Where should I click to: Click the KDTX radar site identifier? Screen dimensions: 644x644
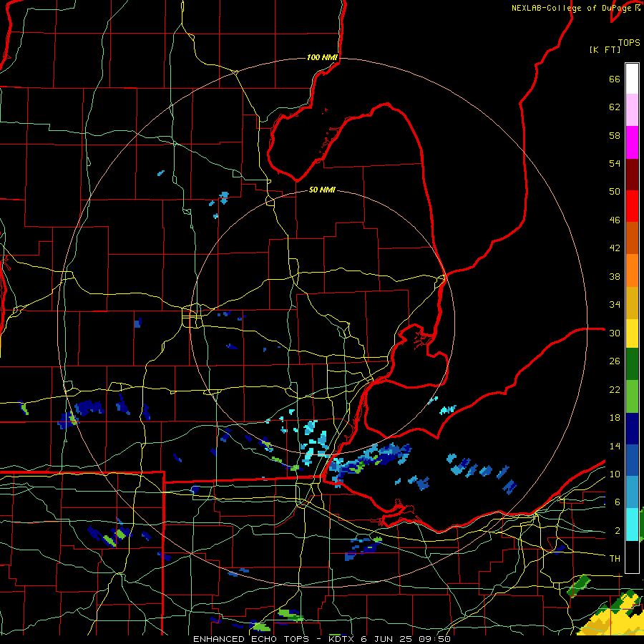[x=342, y=639]
